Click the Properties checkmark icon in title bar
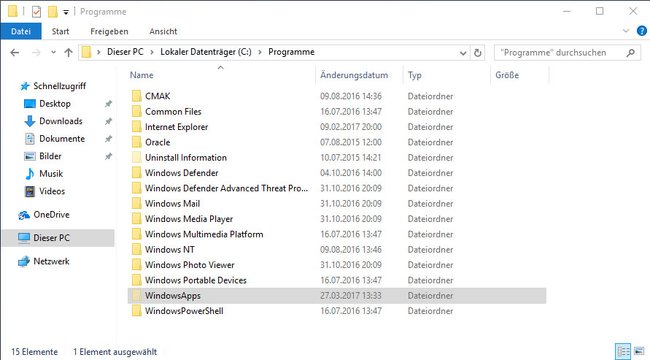Screen dimensions: 650x360 pos(36,12)
